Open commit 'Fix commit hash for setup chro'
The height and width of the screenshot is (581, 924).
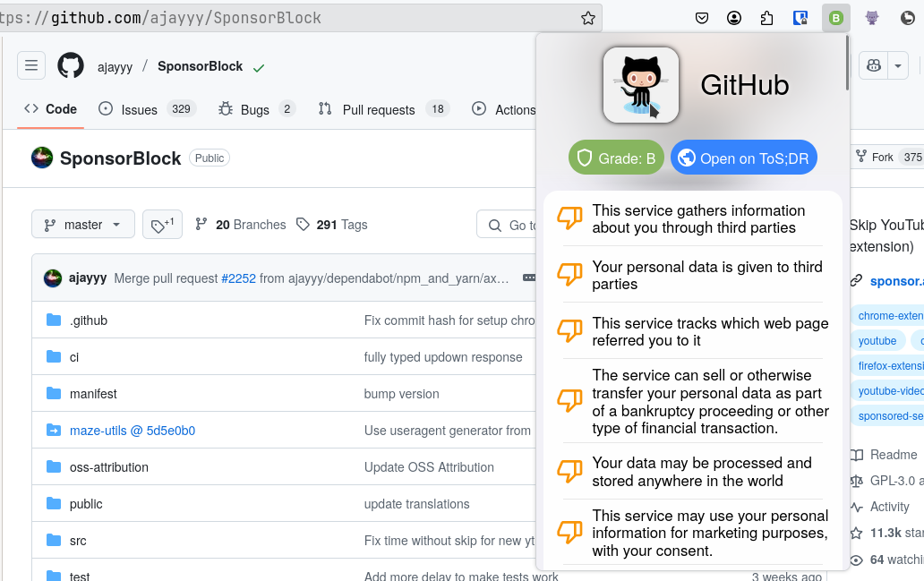coord(449,320)
